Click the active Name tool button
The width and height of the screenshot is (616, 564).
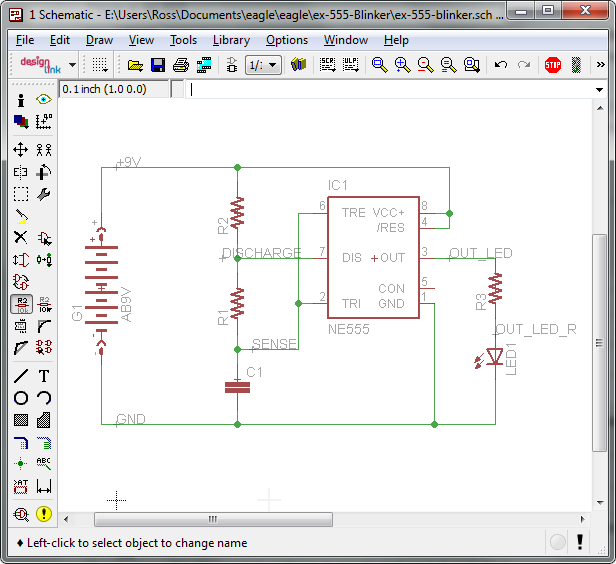coord(22,304)
